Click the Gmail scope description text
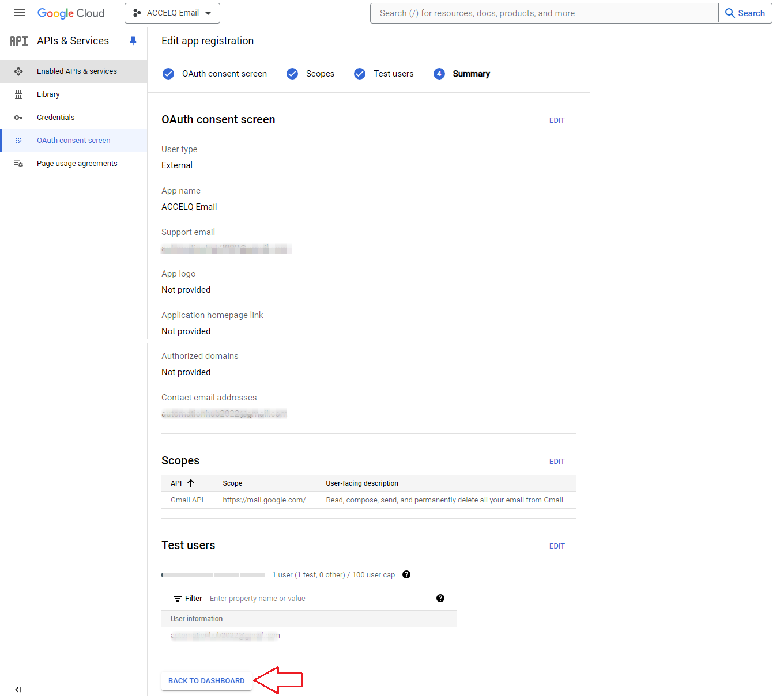 [444, 500]
